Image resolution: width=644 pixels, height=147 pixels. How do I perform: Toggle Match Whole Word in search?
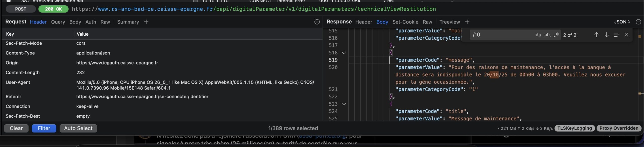coord(547,35)
